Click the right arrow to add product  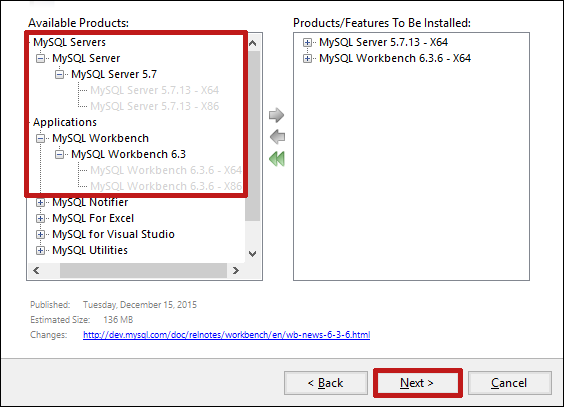[277, 115]
